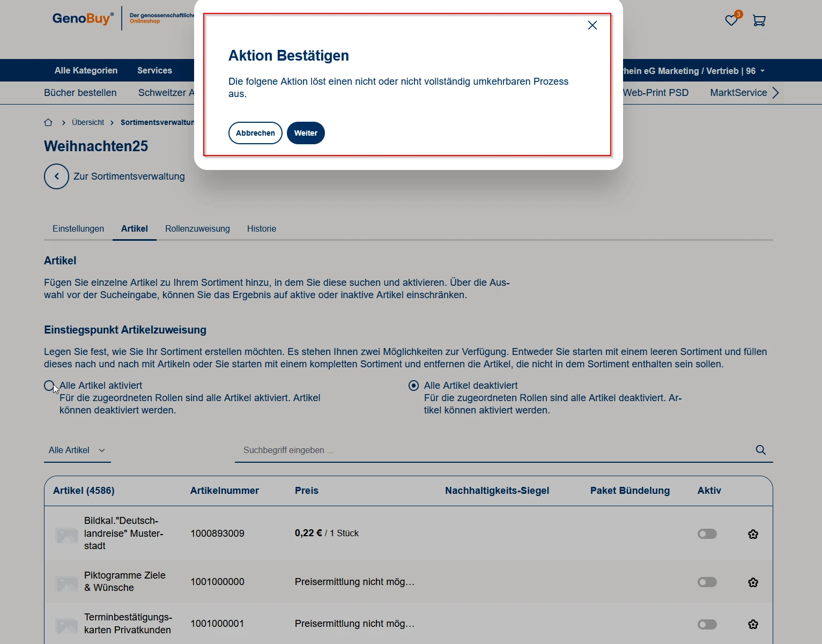Switch to the Rollenzuweisung tab
The image size is (822, 644).
click(x=197, y=228)
